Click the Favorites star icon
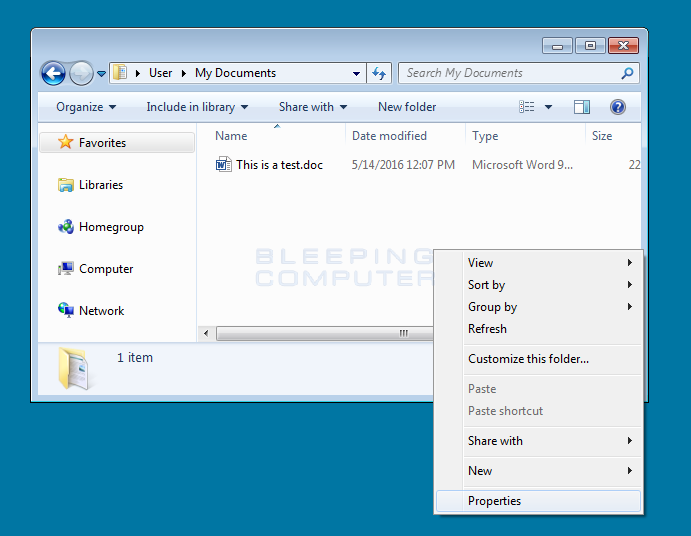 66,142
